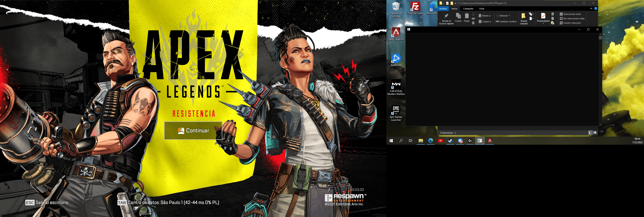Click the Continuar button in Apex Legends
The height and width of the screenshot is (217, 644).
click(193, 130)
